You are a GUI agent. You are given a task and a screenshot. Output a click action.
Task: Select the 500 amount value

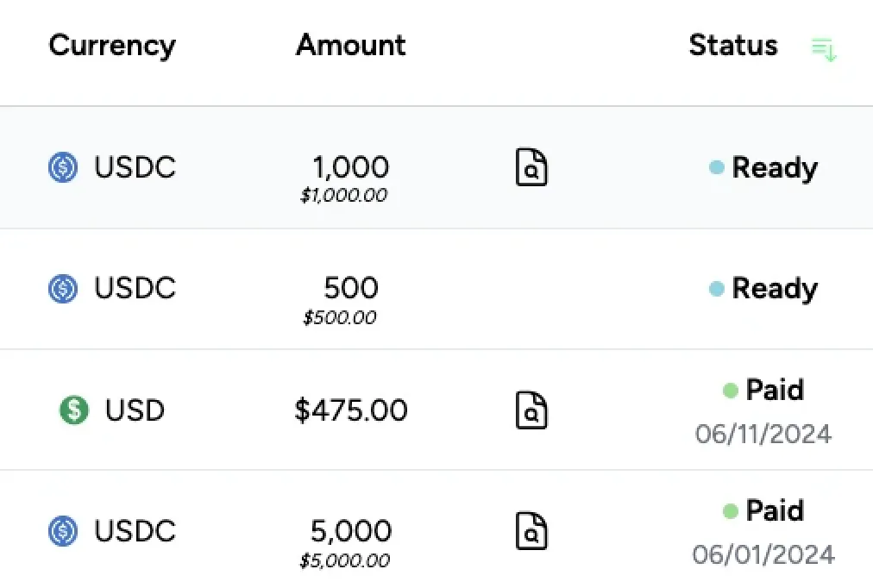click(350, 287)
